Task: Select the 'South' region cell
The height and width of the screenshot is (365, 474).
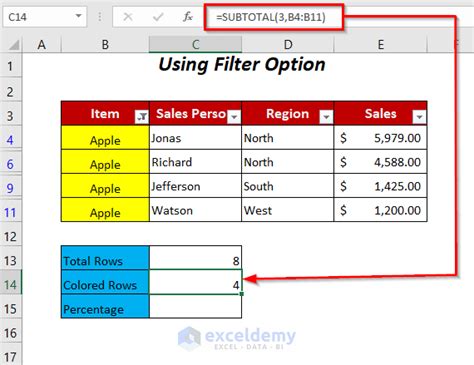Action: (x=287, y=186)
